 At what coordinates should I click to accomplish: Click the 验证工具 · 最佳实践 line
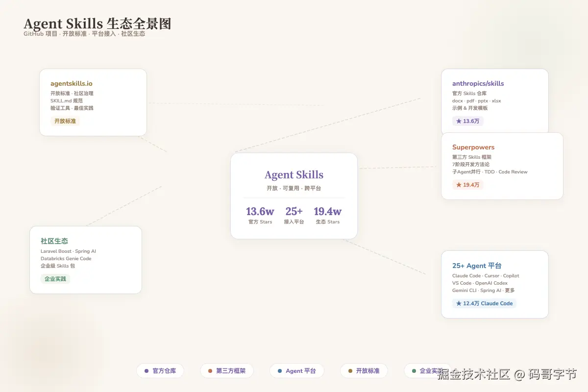pyautogui.click(x=72, y=108)
